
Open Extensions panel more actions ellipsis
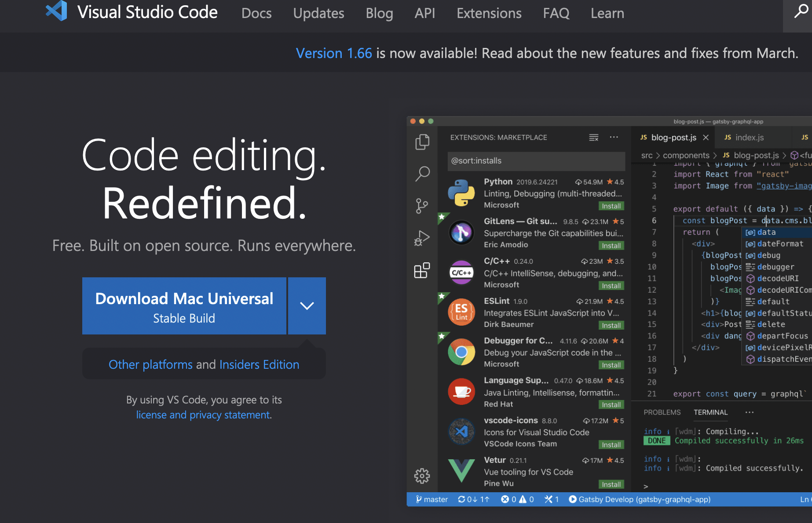(x=614, y=137)
